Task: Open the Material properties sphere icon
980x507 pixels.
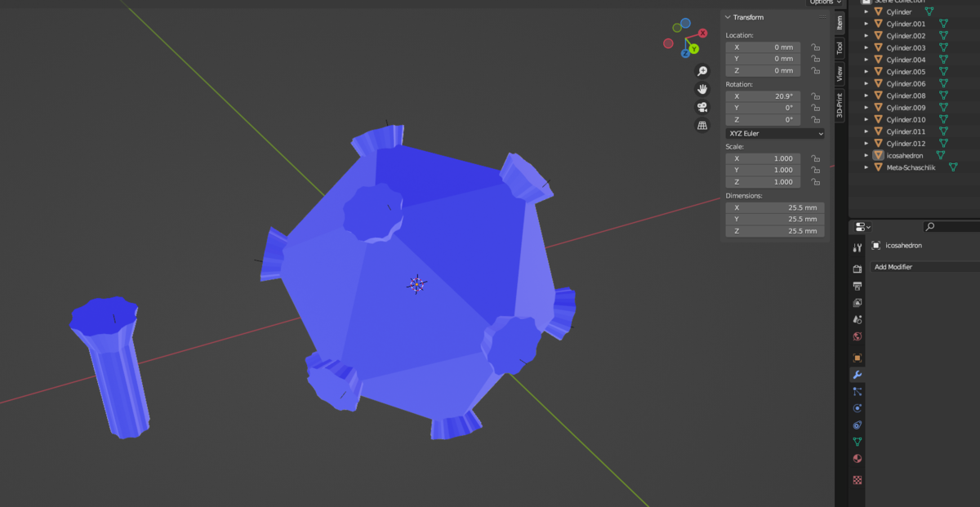Action: [857, 459]
